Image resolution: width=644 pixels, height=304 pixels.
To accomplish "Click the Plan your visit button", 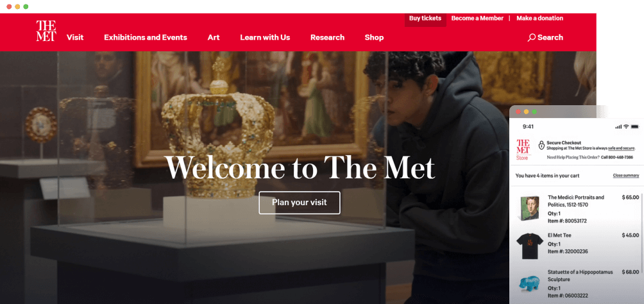I will pos(300,203).
